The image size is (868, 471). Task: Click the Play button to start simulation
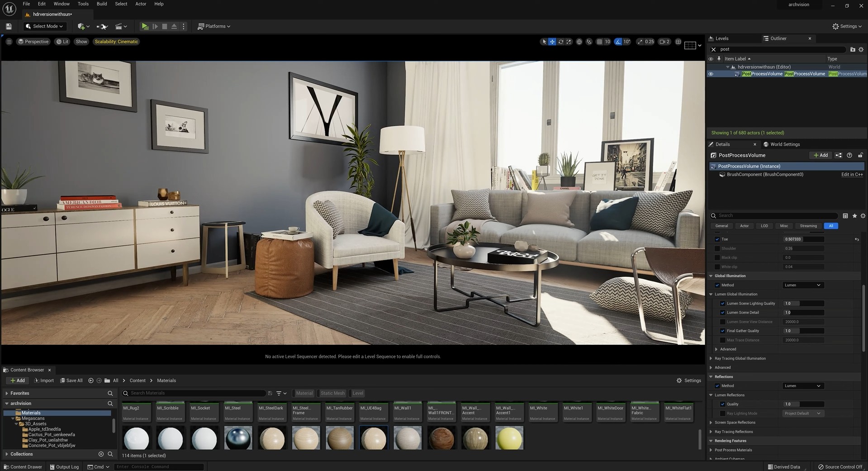145,26
